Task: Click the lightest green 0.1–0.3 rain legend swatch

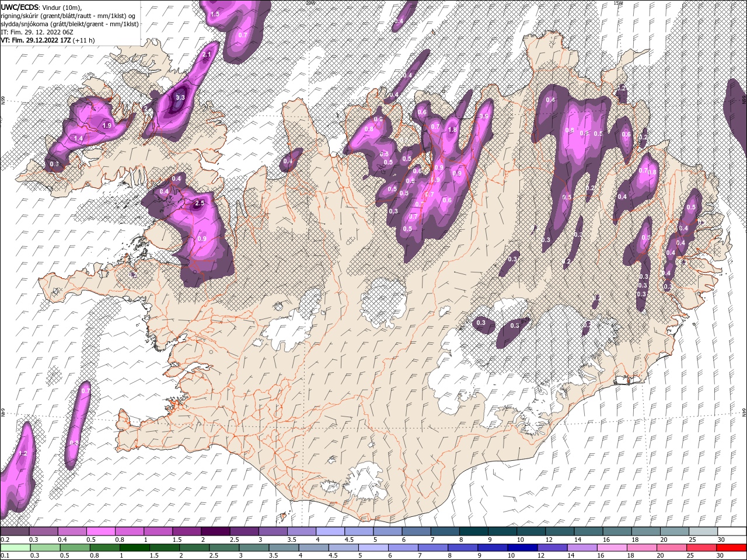Action: 15,548
